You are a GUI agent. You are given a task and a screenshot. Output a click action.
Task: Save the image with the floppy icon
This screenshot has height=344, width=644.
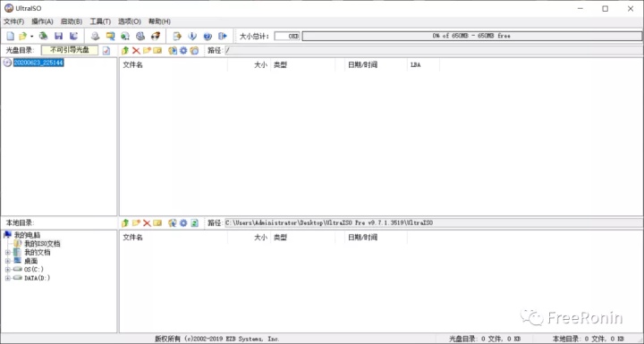(59, 36)
